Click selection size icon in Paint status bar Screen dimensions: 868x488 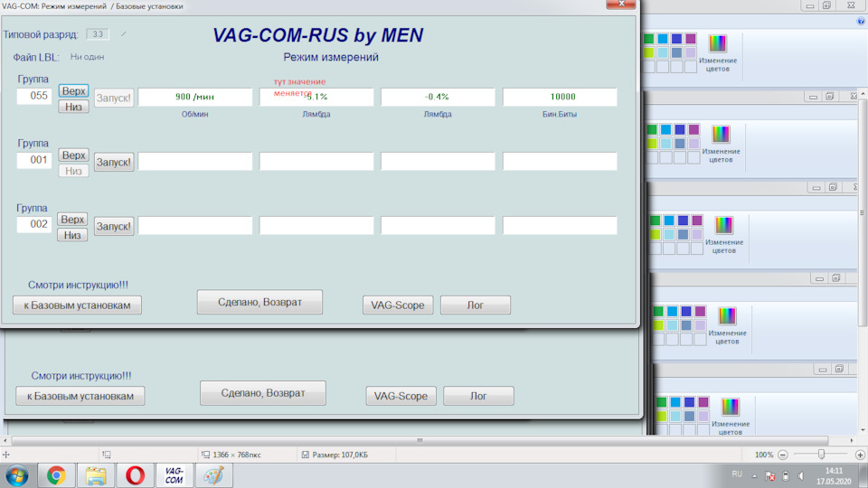tap(107, 455)
